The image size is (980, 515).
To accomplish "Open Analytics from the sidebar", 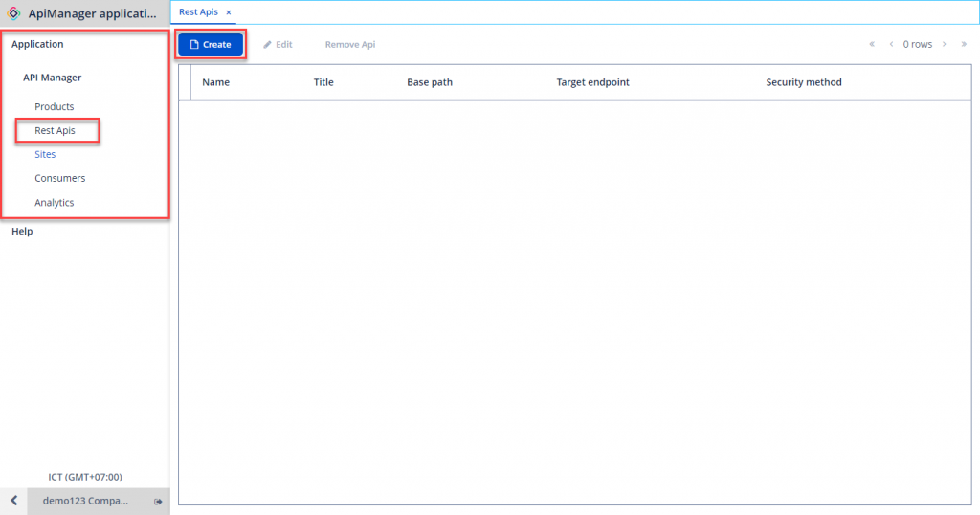I will click(x=54, y=202).
